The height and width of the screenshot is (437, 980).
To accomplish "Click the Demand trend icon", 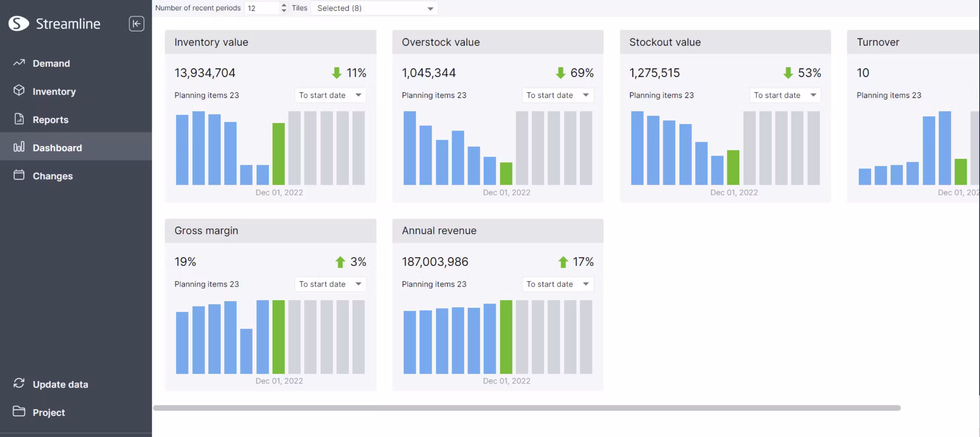I will 19,63.
